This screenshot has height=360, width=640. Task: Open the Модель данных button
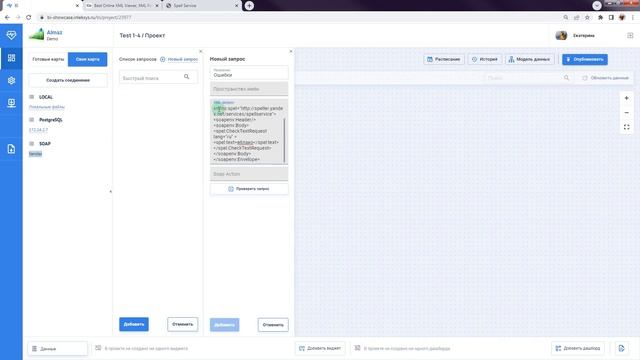tap(530, 59)
